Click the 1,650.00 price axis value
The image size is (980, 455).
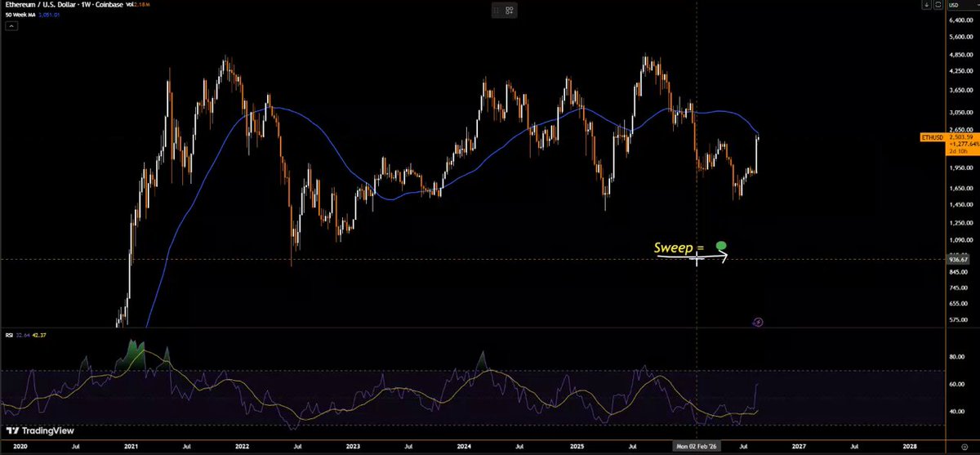[x=960, y=188]
